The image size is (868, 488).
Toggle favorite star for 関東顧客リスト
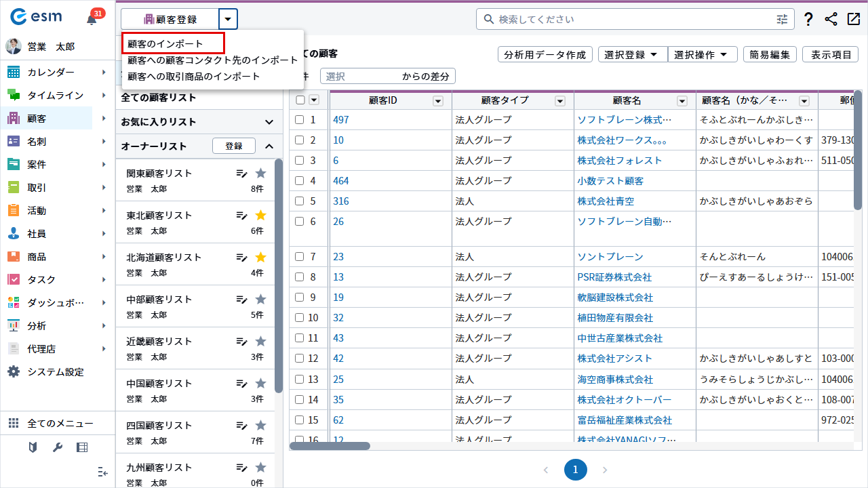click(260, 174)
